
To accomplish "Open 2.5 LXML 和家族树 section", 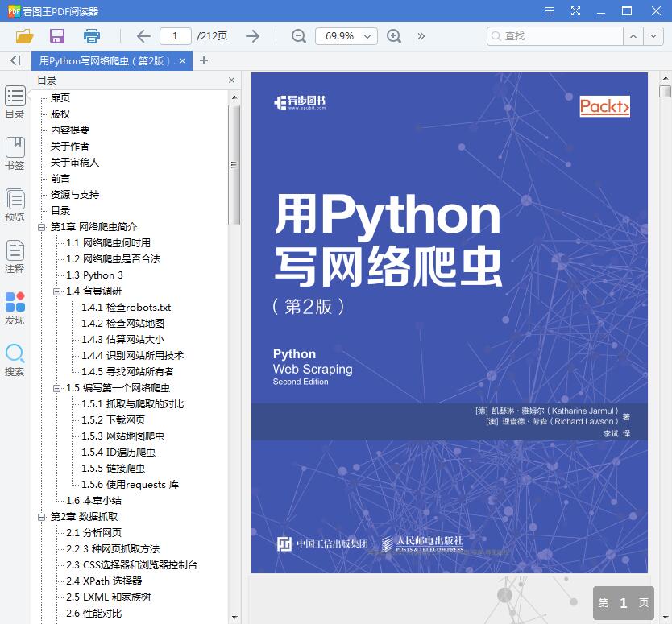I will coord(108,597).
